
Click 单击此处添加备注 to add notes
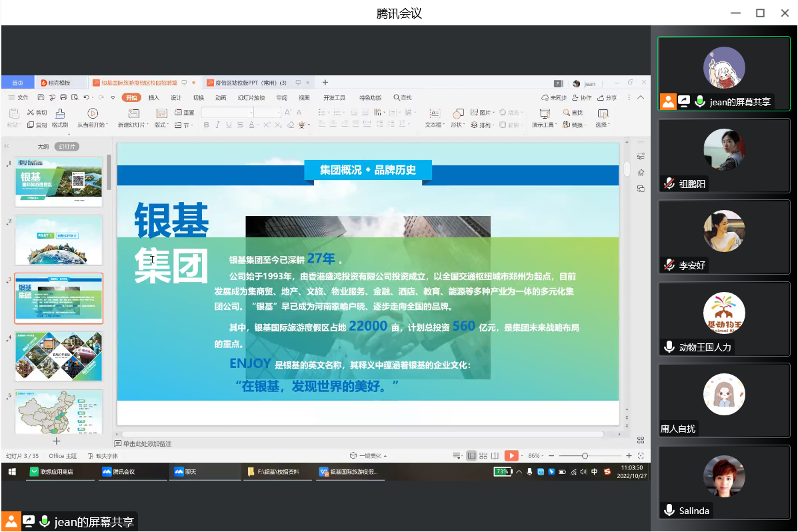(147, 443)
